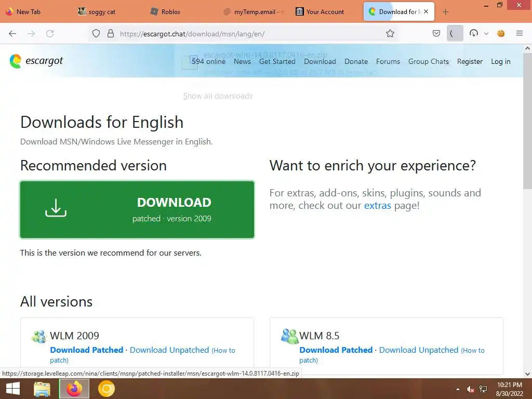Open the Firefox hamburger menu
The width and height of the screenshot is (532, 399).
tap(520, 33)
